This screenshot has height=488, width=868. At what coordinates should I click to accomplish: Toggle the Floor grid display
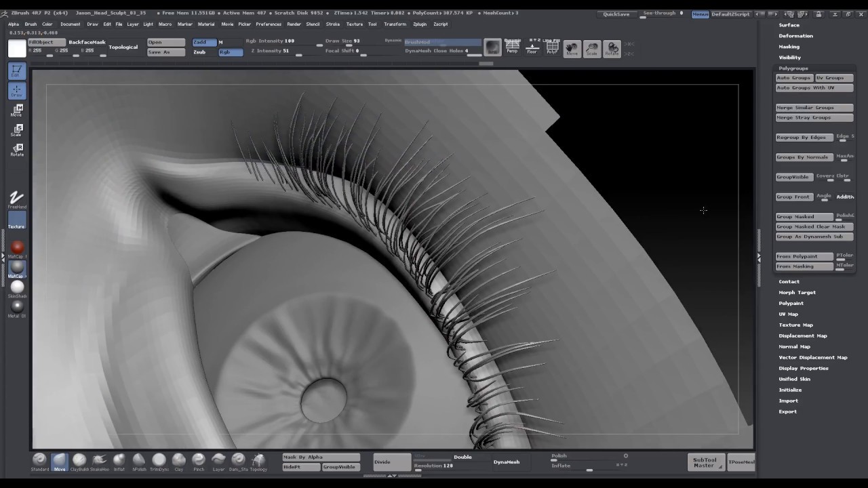tap(532, 47)
